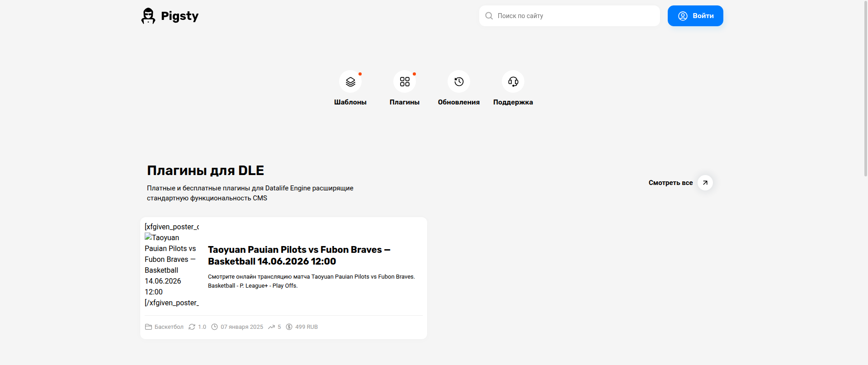Click the arrow icon next to Смотреть все
Image resolution: width=868 pixels, height=365 pixels.
[x=705, y=183]
